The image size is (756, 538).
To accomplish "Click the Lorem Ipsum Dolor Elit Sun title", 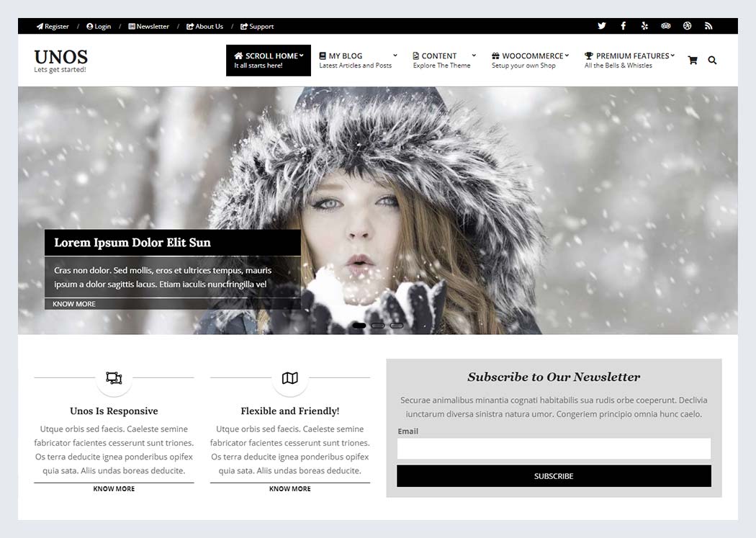I will [x=132, y=243].
